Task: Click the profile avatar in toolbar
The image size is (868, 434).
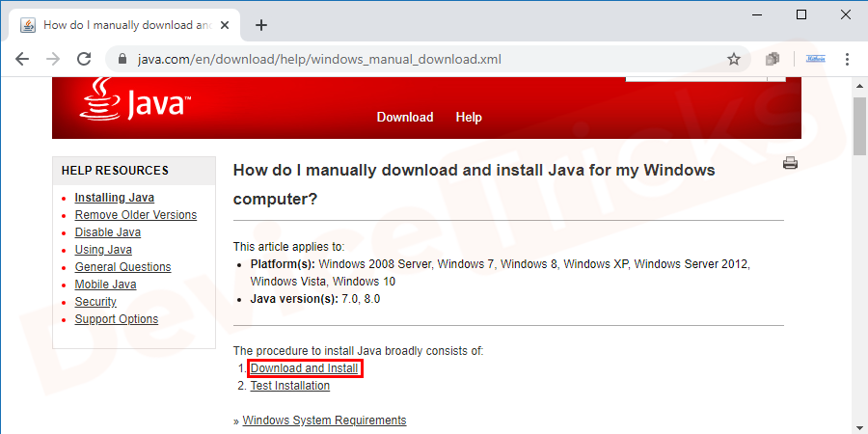Action: [816, 58]
